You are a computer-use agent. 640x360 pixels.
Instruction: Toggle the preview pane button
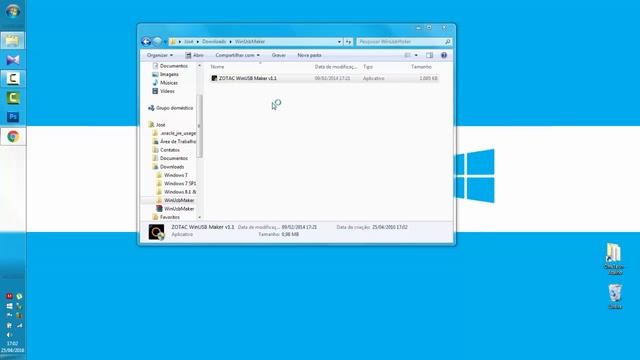[x=429, y=55]
